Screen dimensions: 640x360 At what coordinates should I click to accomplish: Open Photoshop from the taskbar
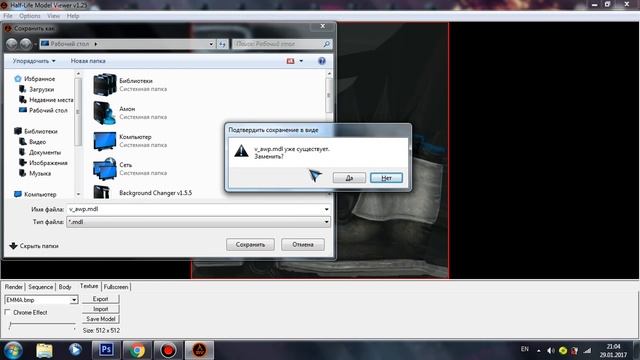[x=106, y=350]
